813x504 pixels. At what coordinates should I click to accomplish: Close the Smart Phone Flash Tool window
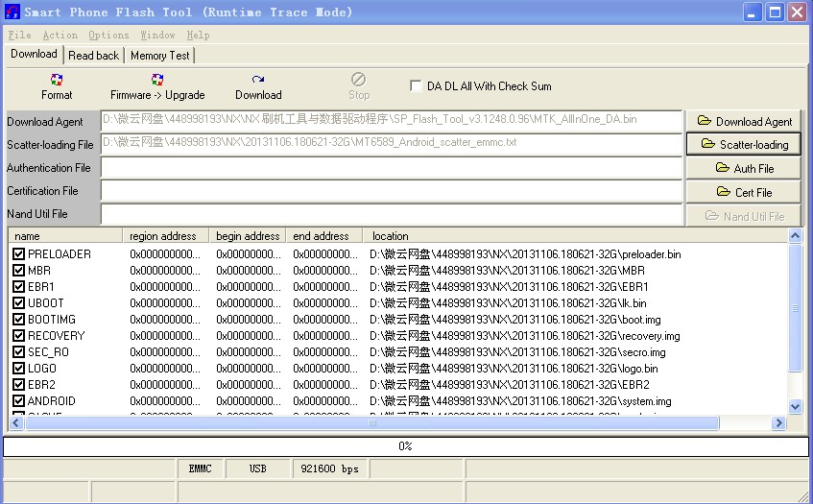point(798,12)
